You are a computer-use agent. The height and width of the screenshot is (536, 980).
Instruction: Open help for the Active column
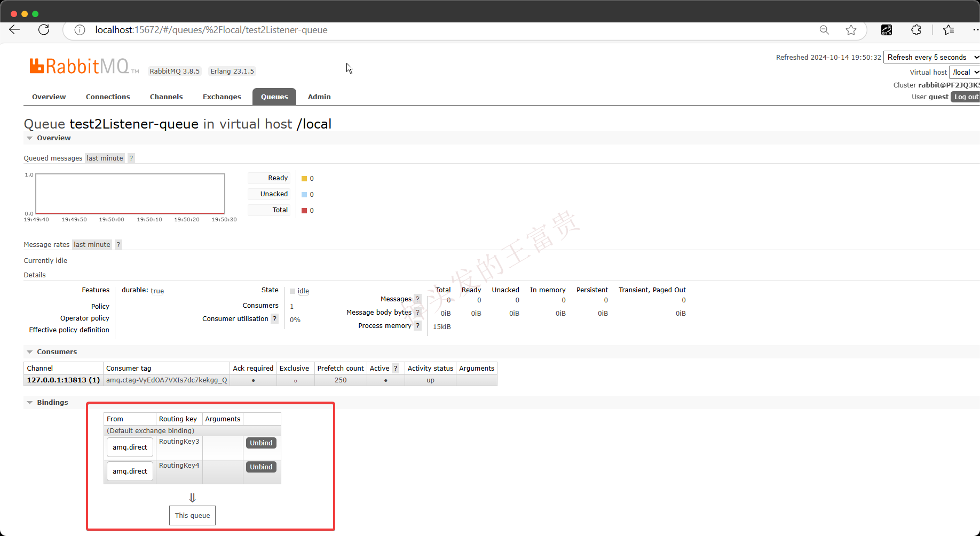pos(396,369)
